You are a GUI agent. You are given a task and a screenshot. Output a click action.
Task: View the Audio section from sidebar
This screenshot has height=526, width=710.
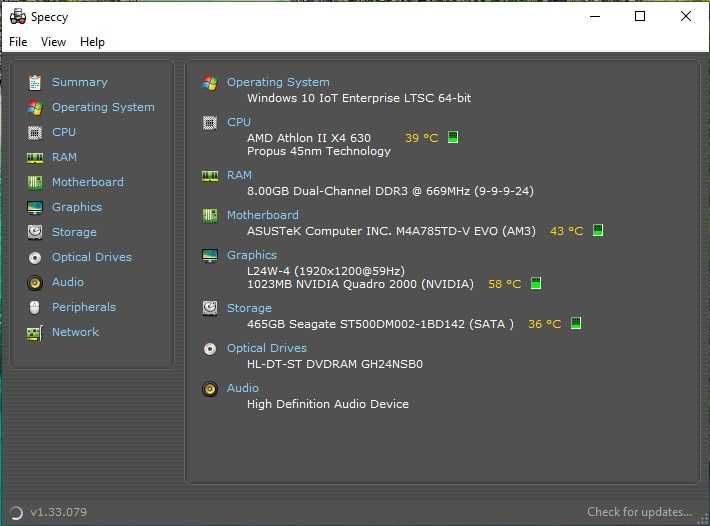[68, 282]
